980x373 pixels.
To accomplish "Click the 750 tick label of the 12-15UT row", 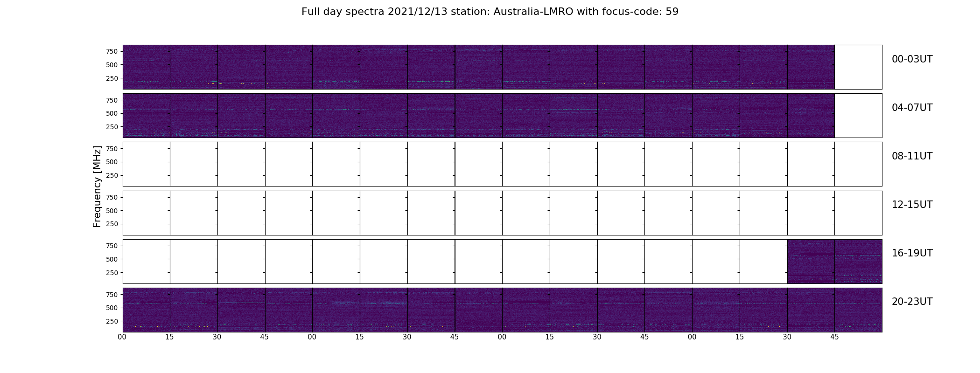I will tap(112, 197).
